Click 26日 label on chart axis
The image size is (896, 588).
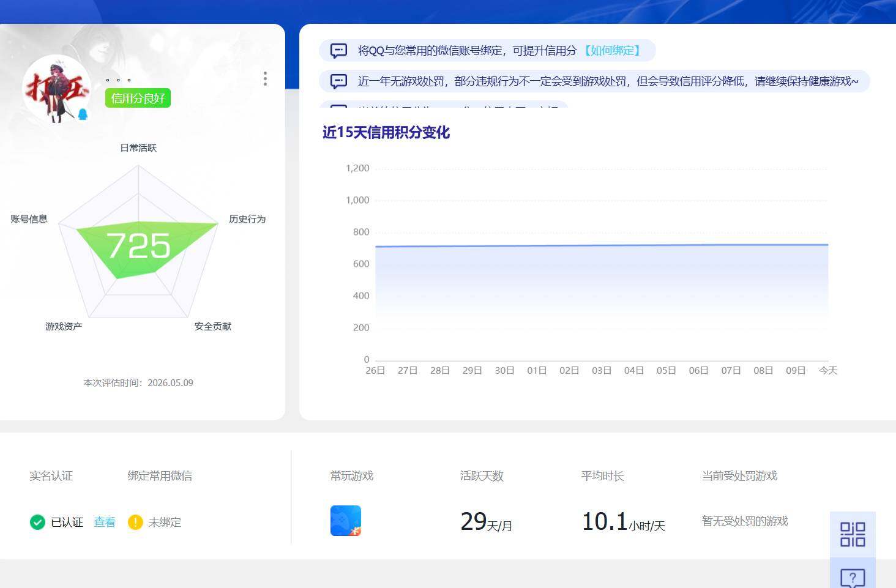375,370
